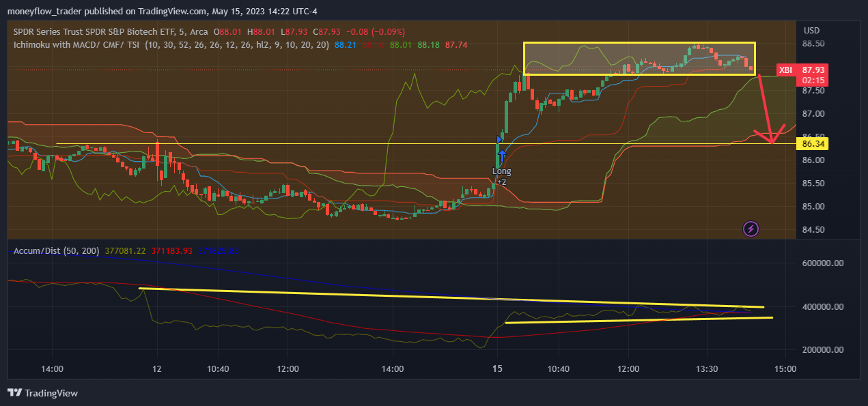
Task: Click the 02:15 countdown timer label
Action: click(813, 81)
